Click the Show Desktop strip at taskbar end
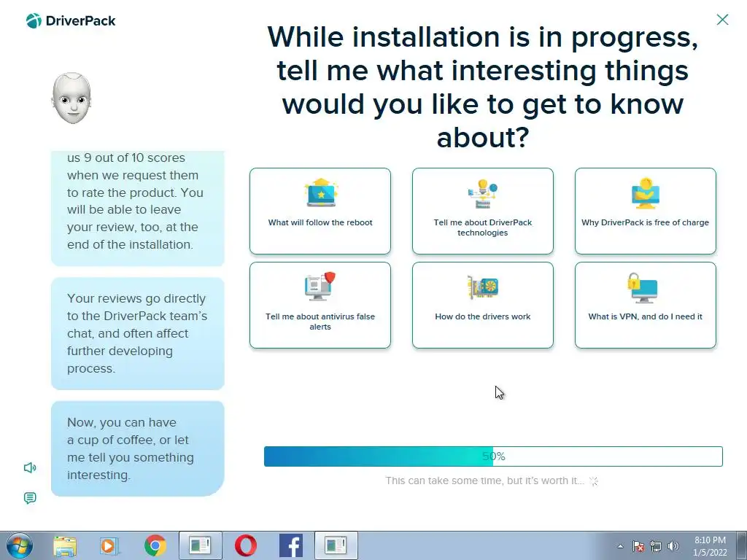Image resolution: width=747 pixels, height=560 pixels. [x=742, y=545]
